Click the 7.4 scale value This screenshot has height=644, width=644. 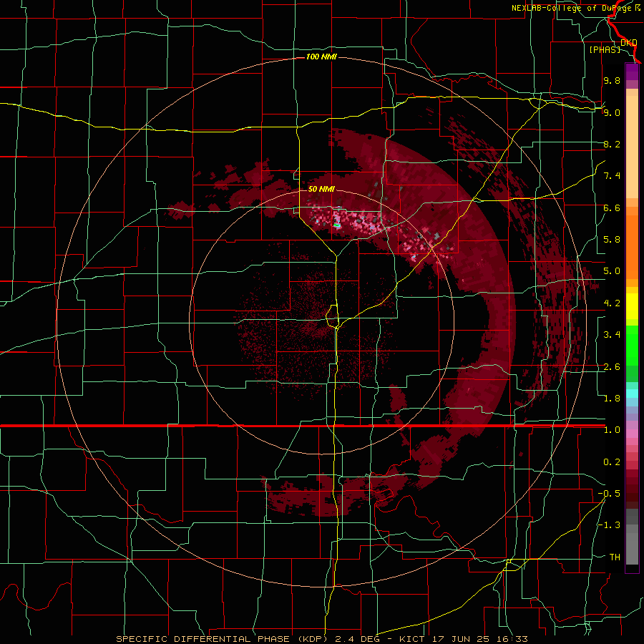[x=612, y=176]
